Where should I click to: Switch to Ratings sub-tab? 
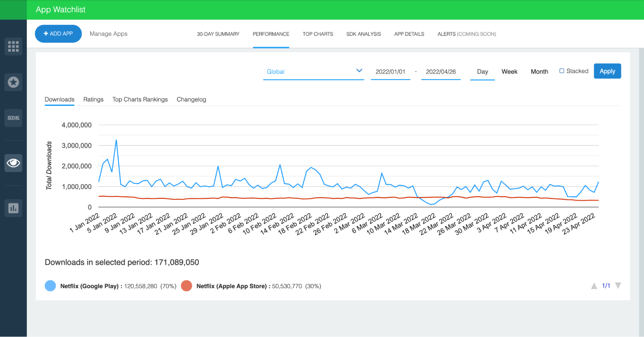point(93,99)
